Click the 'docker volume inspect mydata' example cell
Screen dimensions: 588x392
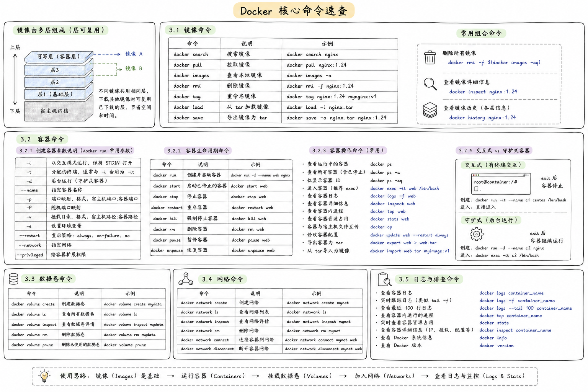(133, 324)
